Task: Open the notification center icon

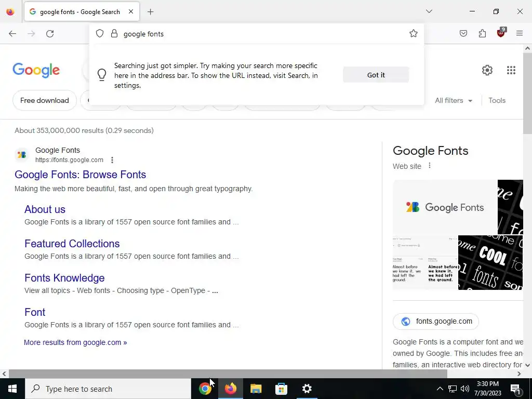Action: 515,389
